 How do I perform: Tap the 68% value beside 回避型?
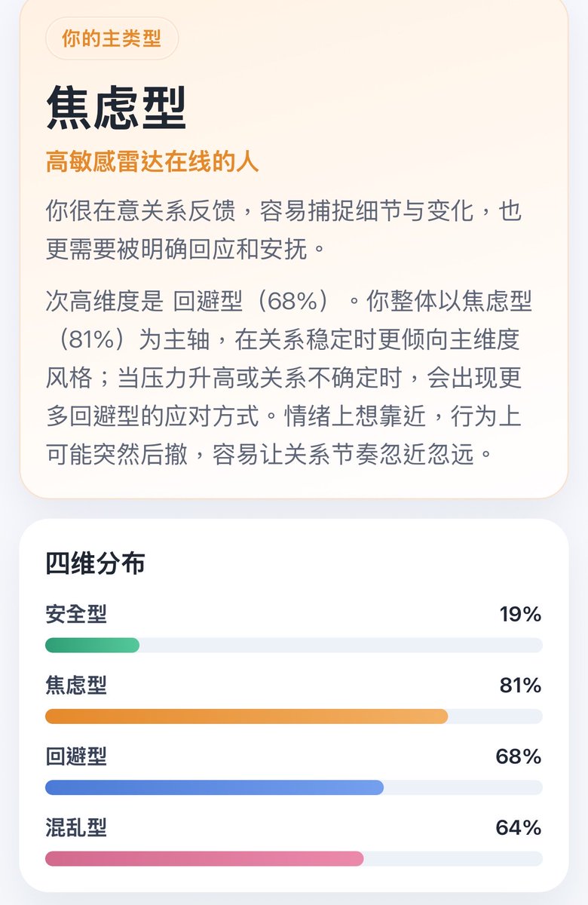(x=519, y=756)
